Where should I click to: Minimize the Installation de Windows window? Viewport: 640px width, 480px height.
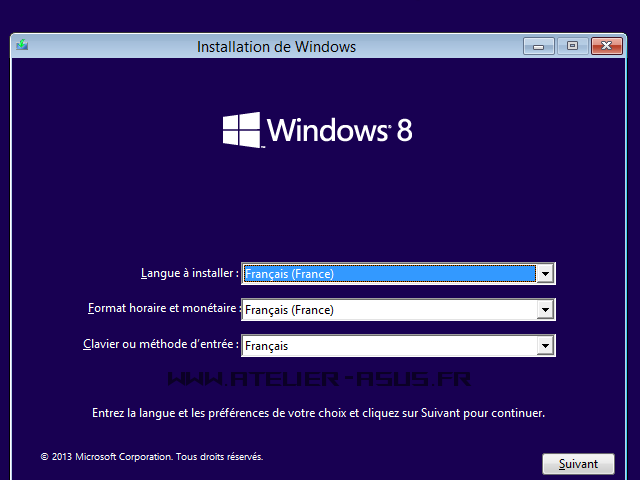539,46
